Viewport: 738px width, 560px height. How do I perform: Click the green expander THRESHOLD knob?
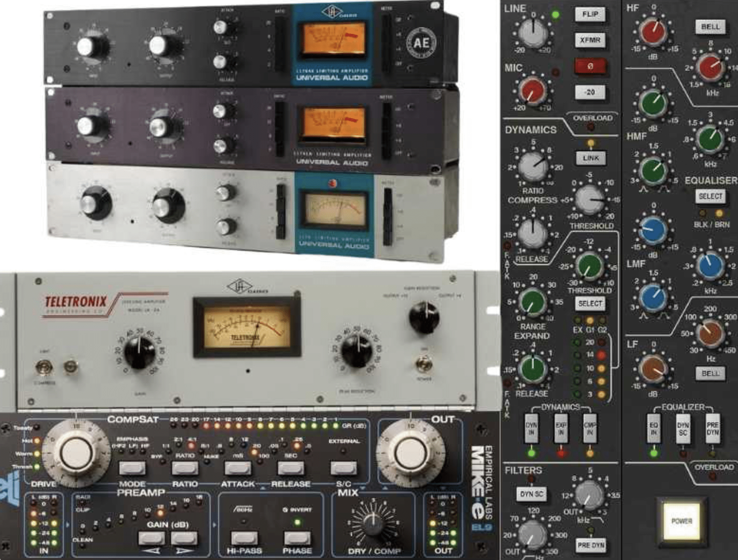coord(589,266)
